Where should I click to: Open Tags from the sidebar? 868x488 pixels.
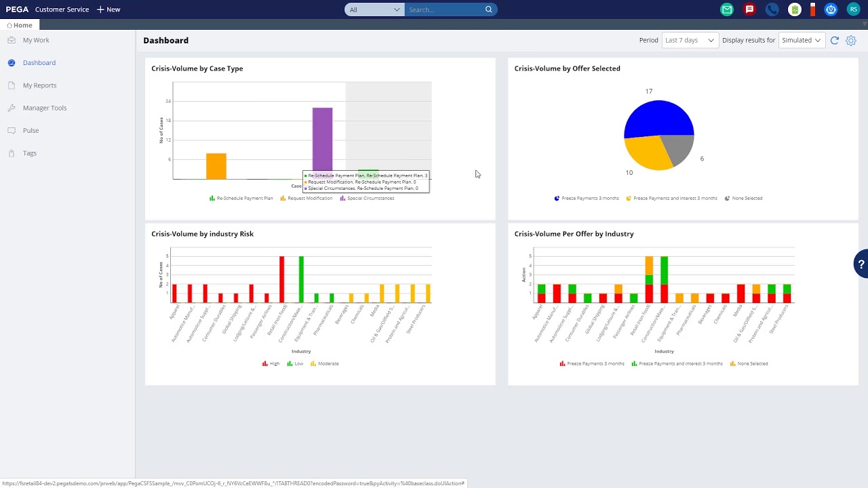pos(30,153)
